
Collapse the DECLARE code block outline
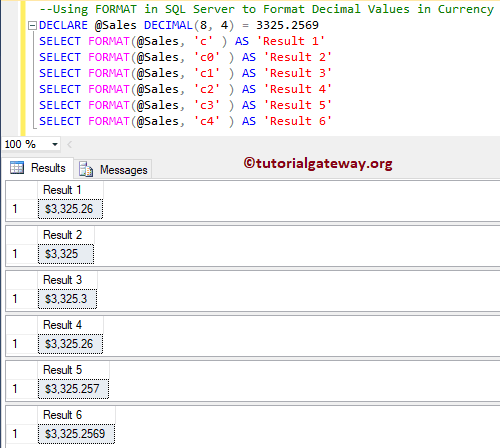[32, 26]
